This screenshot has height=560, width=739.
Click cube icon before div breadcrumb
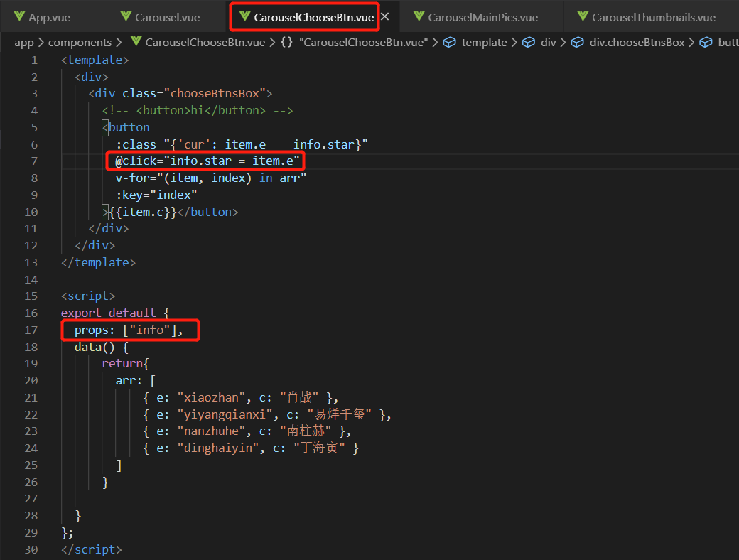click(x=529, y=43)
